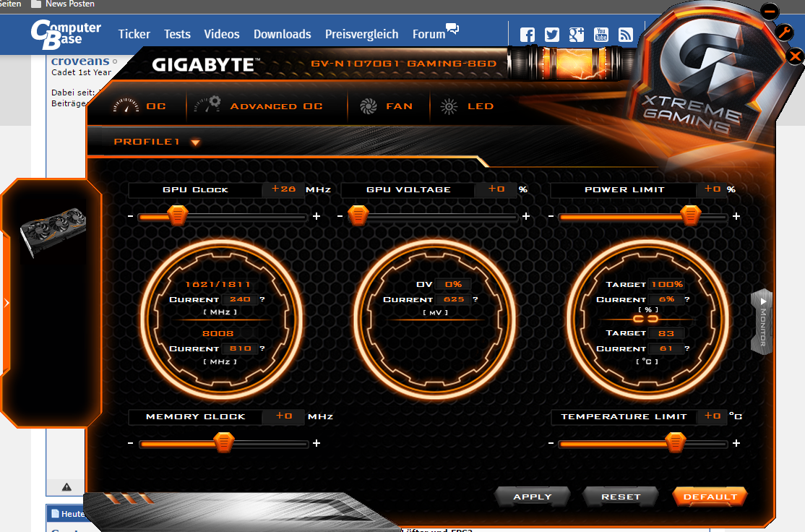Open the Fan tab
Screen dimensions: 805x532
click(x=386, y=106)
